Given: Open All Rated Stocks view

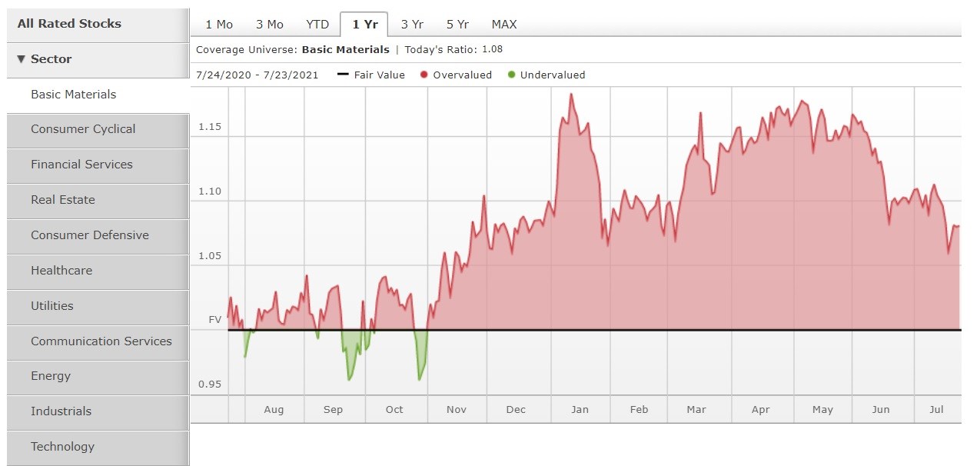Looking at the screenshot, I should point(69,24).
